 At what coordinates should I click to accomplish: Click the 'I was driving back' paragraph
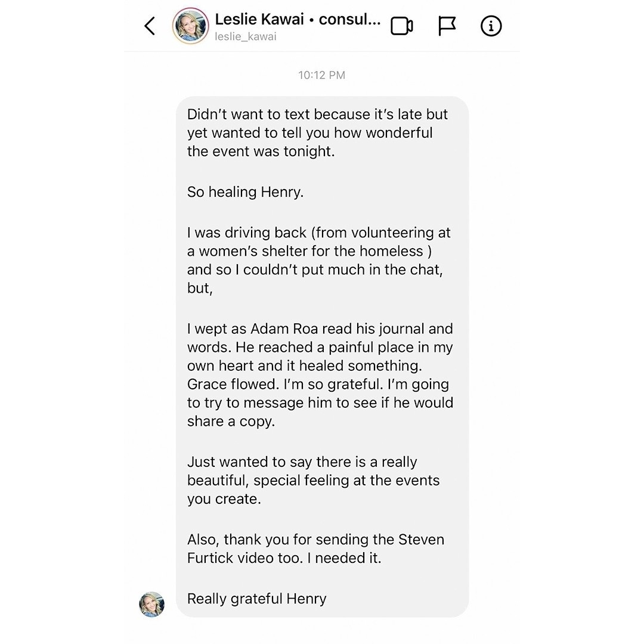[319, 233]
